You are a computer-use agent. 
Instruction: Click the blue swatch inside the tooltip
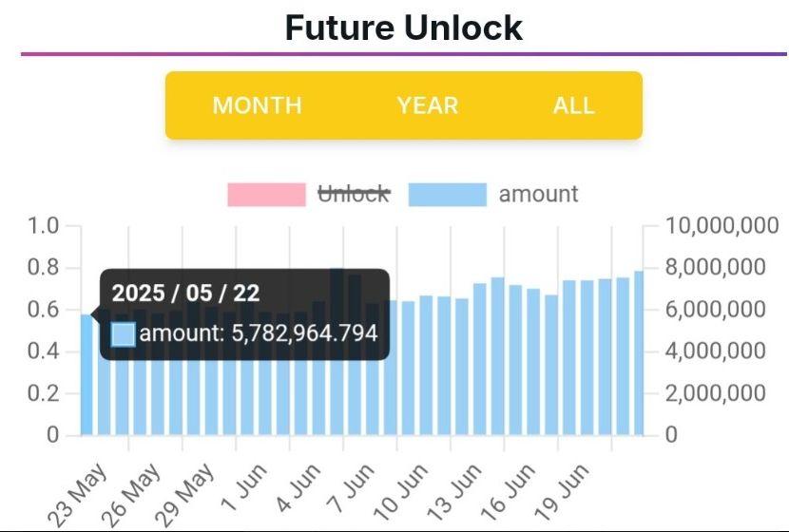click(x=124, y=334)
